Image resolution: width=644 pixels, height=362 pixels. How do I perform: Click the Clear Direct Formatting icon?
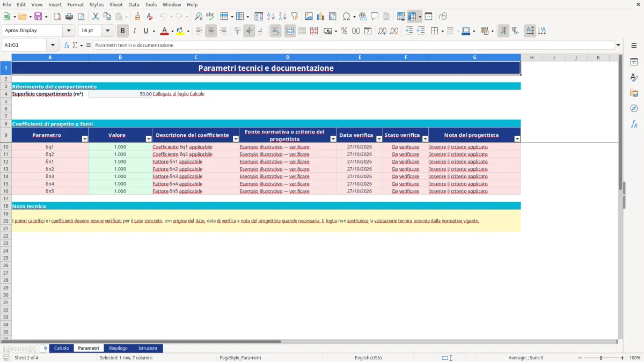[149, 17]
